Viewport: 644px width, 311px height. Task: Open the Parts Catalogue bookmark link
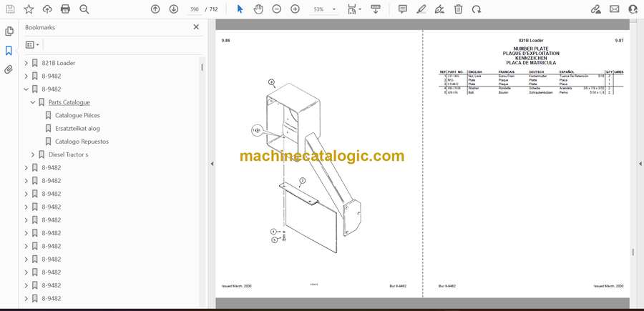coord(69,102)
